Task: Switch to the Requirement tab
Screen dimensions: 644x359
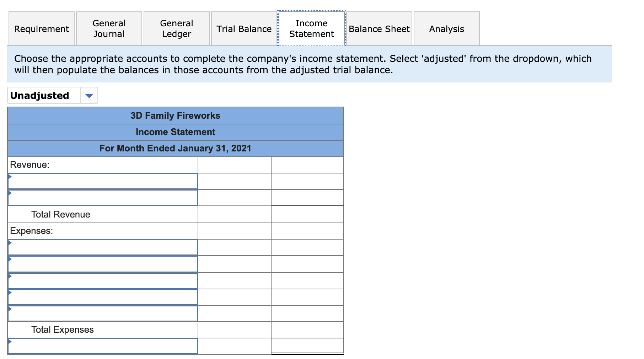Action: coord(41,28)
